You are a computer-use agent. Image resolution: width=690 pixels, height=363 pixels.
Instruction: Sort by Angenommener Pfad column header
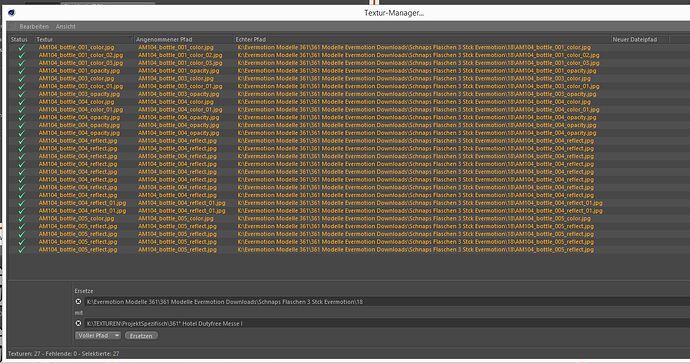tap(164, 40)
